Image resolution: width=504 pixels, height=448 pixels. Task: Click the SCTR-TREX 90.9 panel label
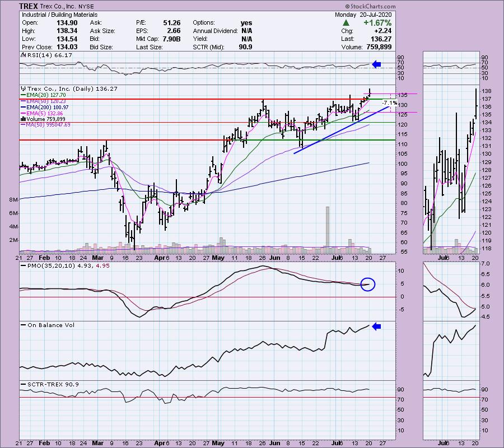53,384
